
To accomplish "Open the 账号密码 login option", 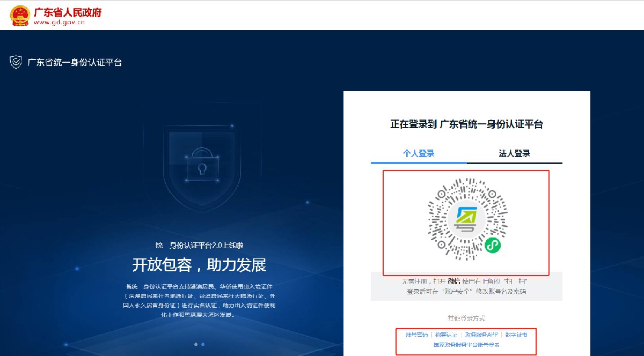I will pos(416,335).
